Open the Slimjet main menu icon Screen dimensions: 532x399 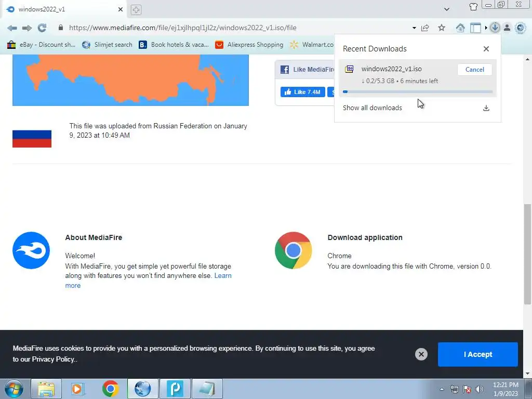pyautogui.click(x=520, y=28)
